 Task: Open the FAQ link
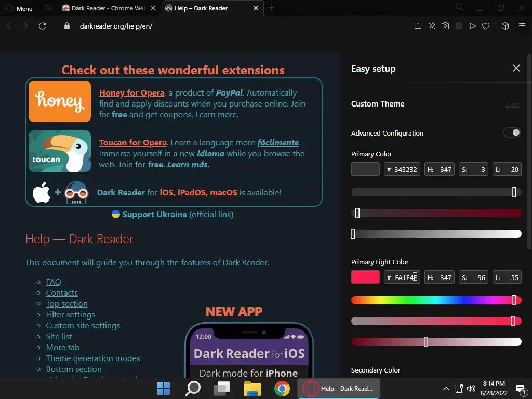(54, 282)
